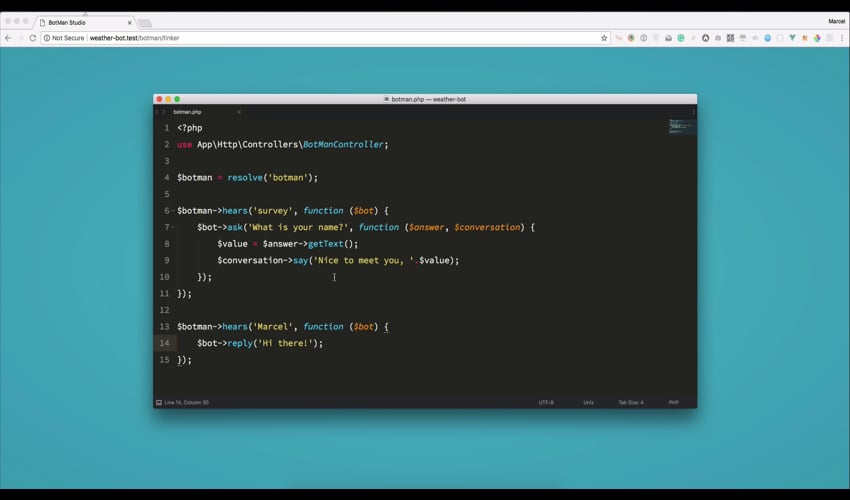Screen dimensions: 850x500
Task: Close the BotMan Studio browser tab
Action: (130, 23)
